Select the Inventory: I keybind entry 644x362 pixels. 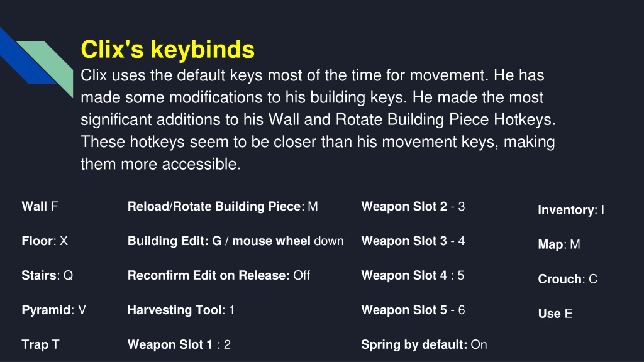pyautogui.click(x=571, y=210)
